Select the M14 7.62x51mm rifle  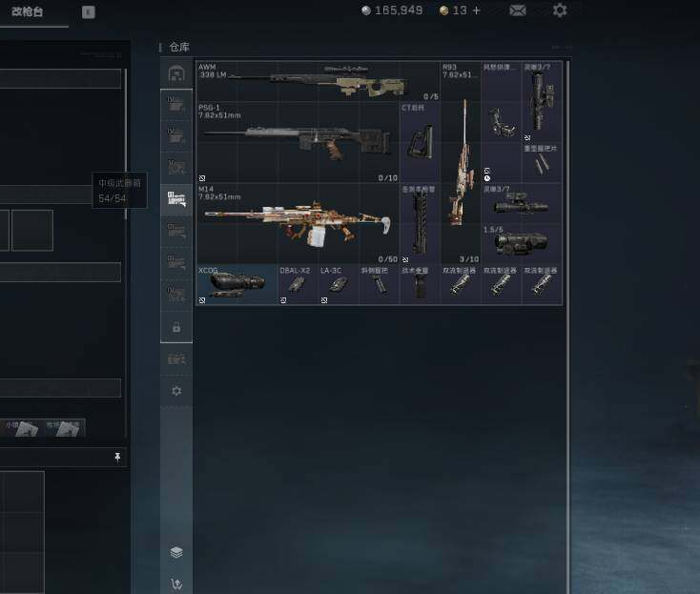[x=298, y=224]
